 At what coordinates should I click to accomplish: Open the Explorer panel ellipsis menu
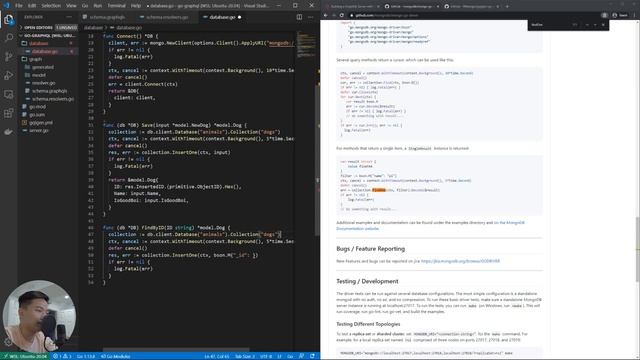tap(69, 17)
